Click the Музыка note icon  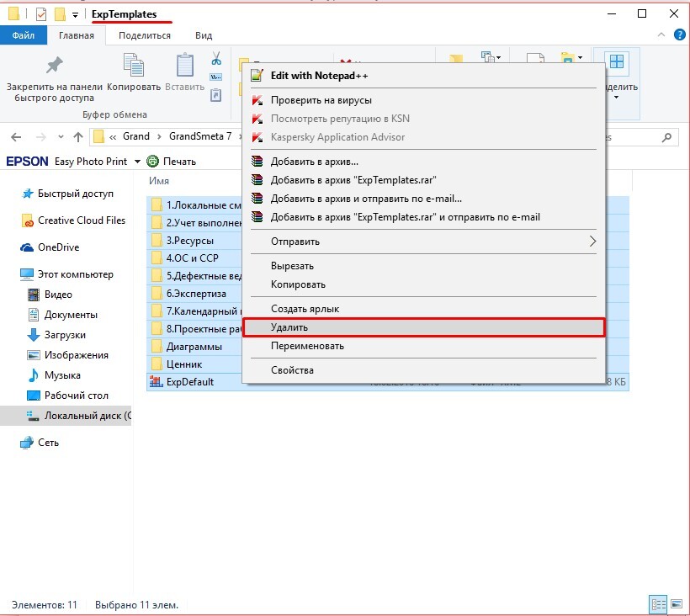(34, 375)
